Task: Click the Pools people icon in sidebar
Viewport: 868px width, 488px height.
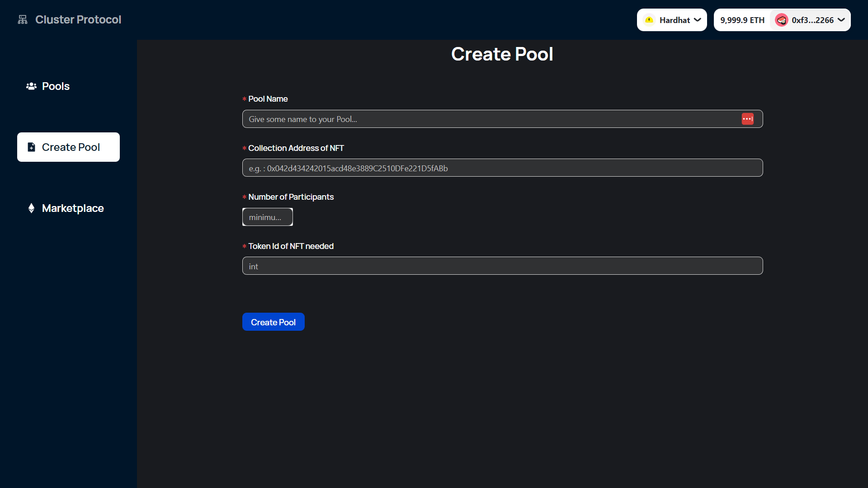Action: (31, 86)
